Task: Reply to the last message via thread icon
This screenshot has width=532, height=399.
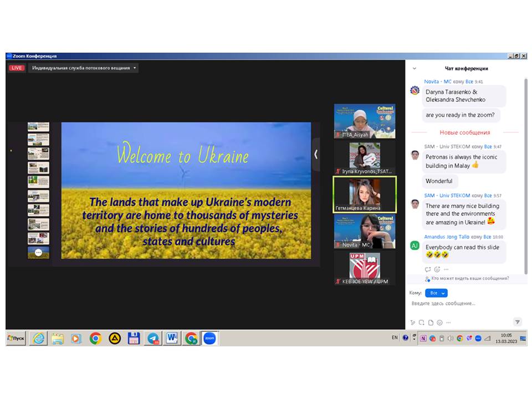Action: pyautogui.click(x=428, y=269)
